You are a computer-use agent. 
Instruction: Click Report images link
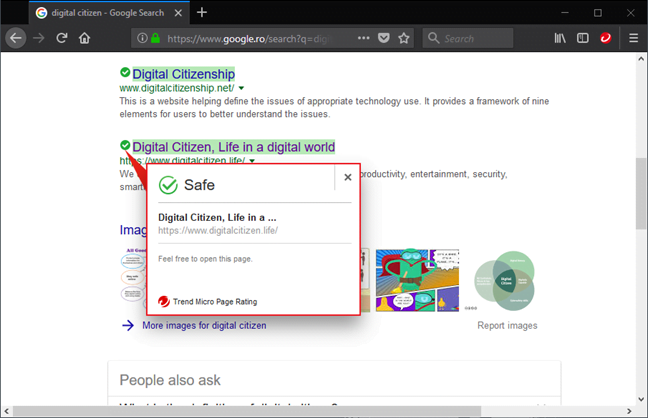coord(507,325)
